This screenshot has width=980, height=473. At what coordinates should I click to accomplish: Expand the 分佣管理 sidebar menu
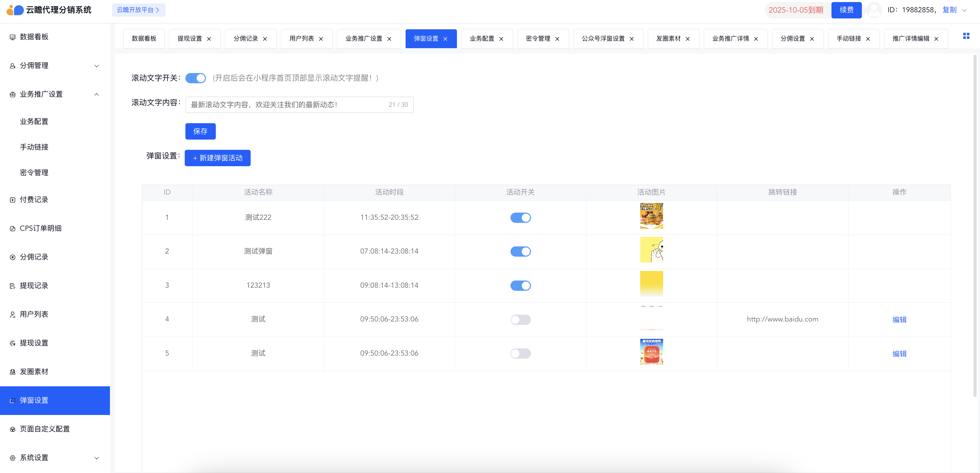point(96,66)
